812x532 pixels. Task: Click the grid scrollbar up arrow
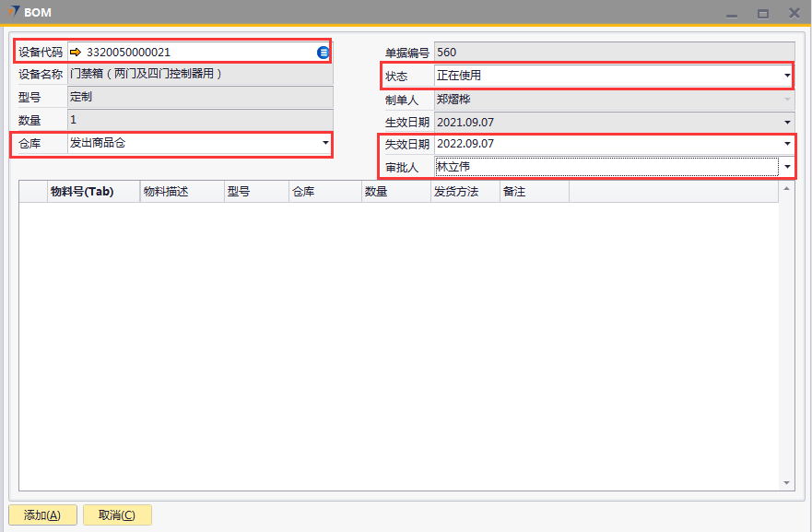point(787,188)
